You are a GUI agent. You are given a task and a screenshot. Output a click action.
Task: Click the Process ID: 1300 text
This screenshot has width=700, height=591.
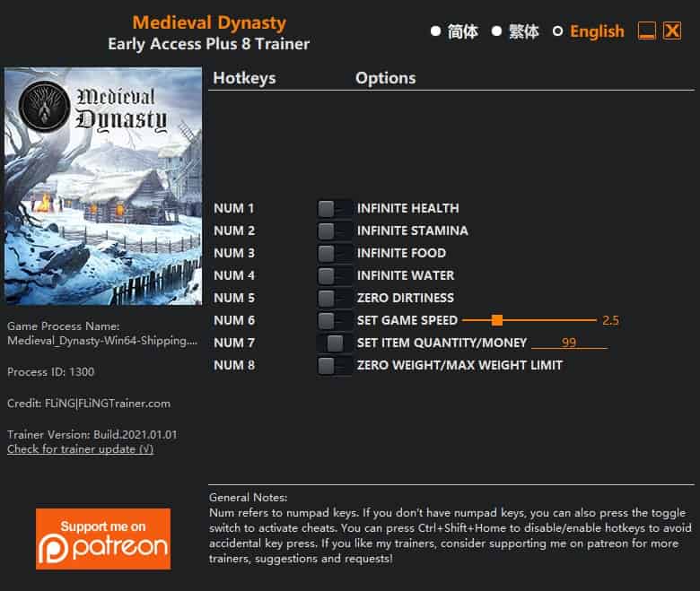(x=51, y=372)
